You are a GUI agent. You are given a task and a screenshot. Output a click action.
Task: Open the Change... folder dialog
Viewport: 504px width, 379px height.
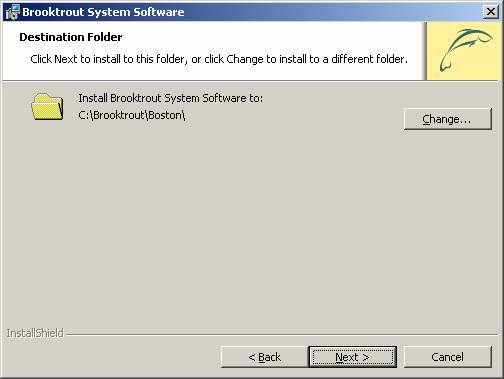point(448,119)
